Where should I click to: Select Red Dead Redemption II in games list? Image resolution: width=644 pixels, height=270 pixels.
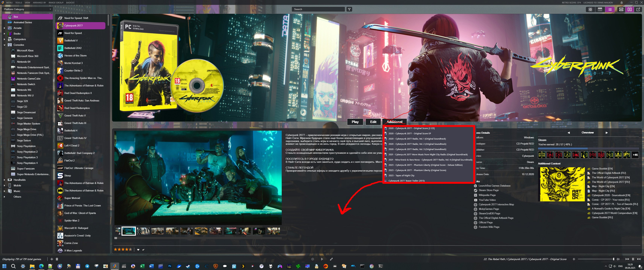coord(78,93)
